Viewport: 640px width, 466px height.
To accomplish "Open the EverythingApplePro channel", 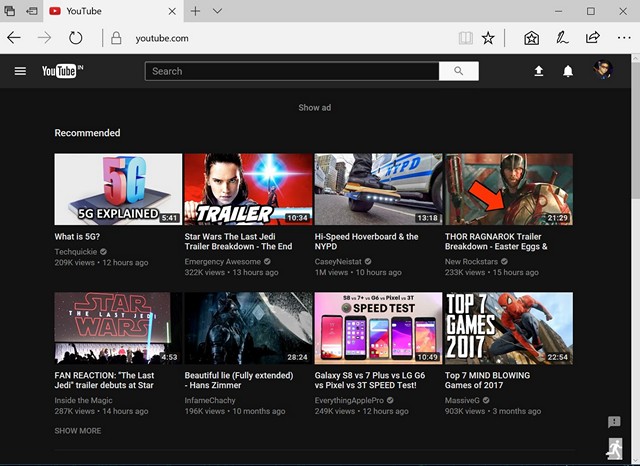I will click(x=349, y=400).
